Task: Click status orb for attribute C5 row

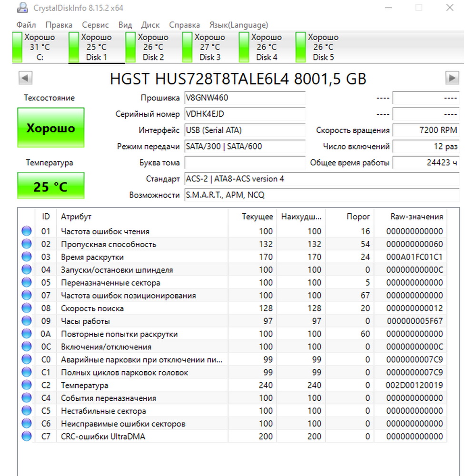Action: coord(27,410)
